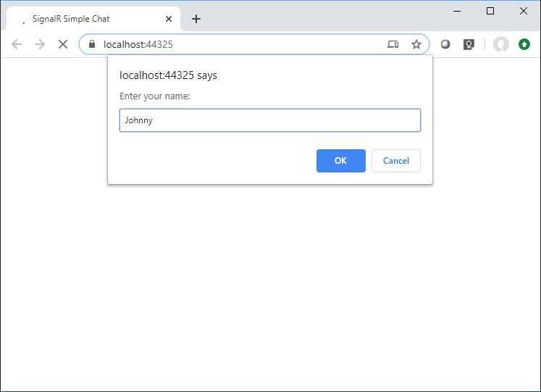Viewport: 541px width, 392px height.
Task: View site security lock info
Action: (x=92, y=43)
